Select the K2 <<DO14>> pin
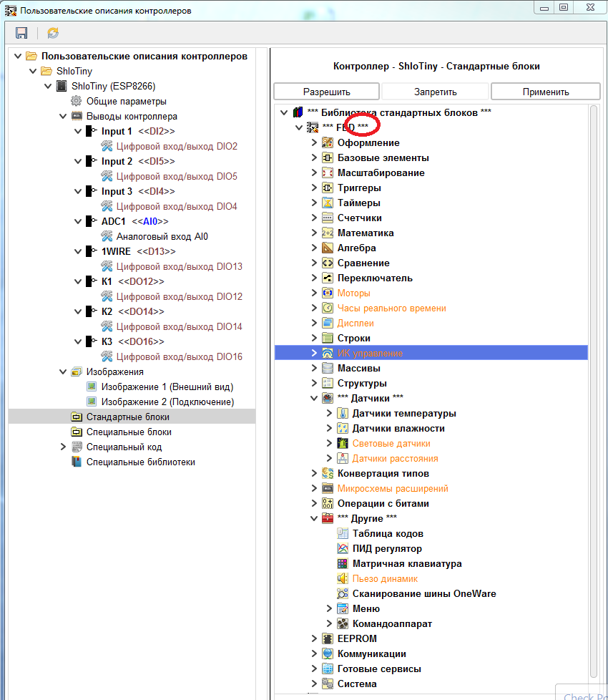This screenshot has height=700, width=608. (132, 311)
